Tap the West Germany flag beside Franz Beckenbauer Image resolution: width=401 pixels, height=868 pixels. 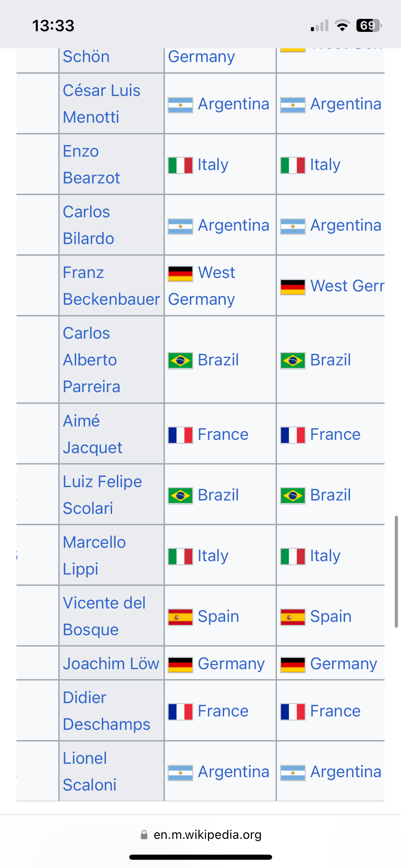(x=180, y=274)
